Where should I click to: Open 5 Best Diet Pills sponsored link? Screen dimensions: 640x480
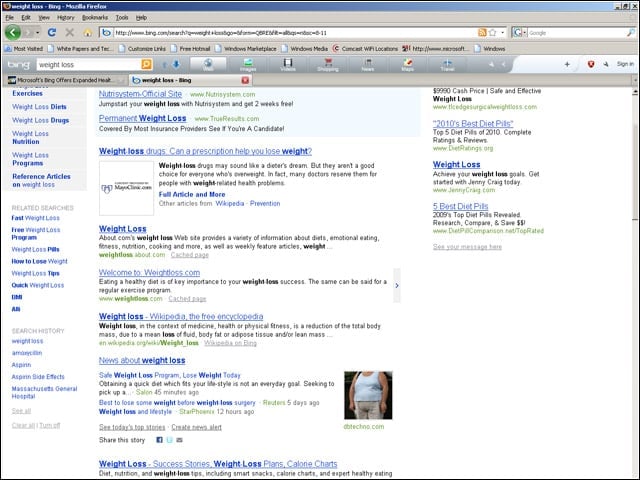point(460,206)
